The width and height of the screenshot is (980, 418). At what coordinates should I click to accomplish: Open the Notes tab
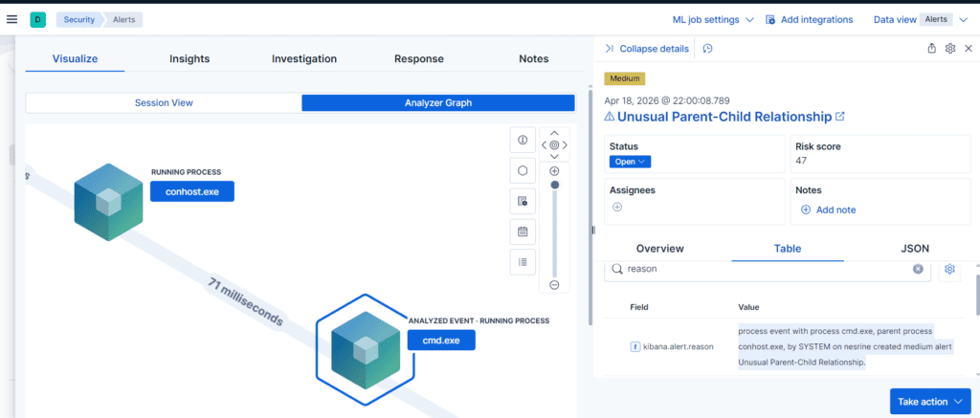coord(534,58)
